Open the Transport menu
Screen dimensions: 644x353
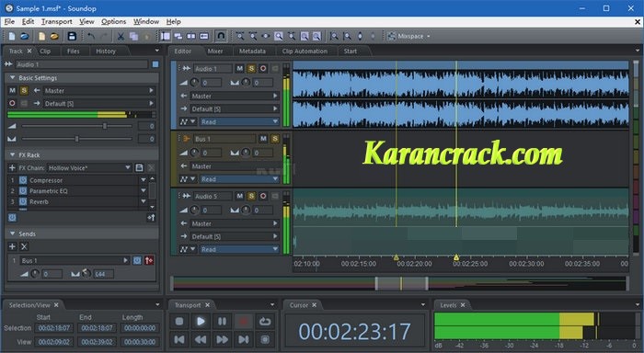coord(57,22)
